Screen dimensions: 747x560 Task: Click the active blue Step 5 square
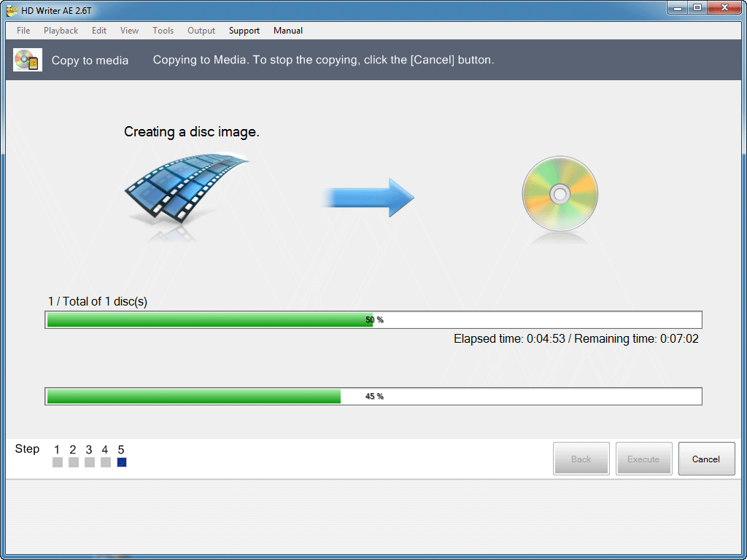tap(122, 462)
